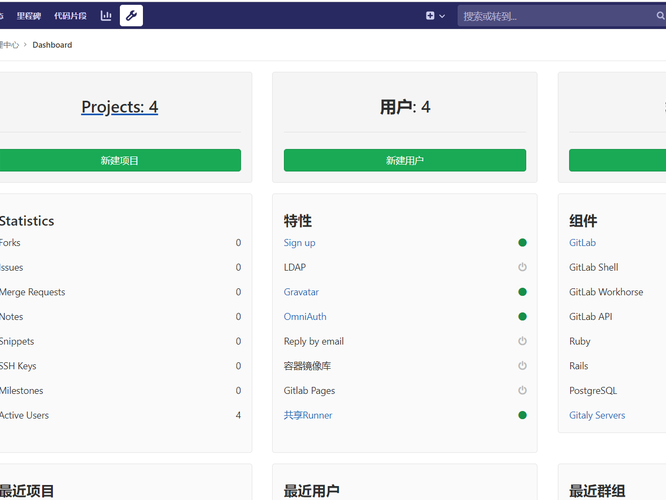Open the Gitaly Servers link

pos(597,415)
